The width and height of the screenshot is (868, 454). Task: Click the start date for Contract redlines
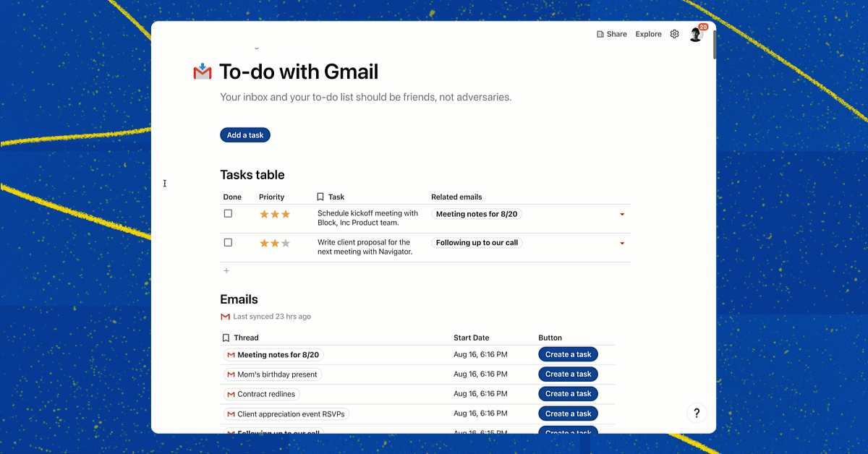(480, 393)
